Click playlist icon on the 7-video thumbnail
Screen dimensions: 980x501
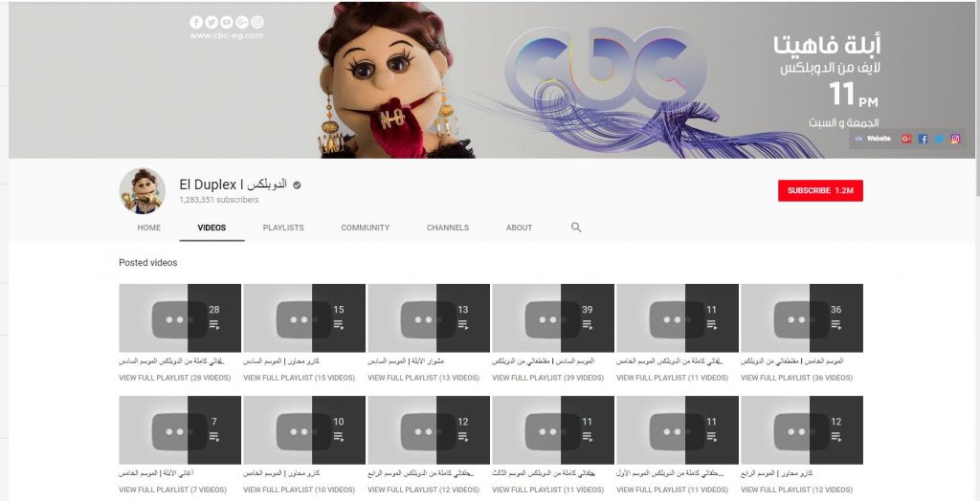213,436
